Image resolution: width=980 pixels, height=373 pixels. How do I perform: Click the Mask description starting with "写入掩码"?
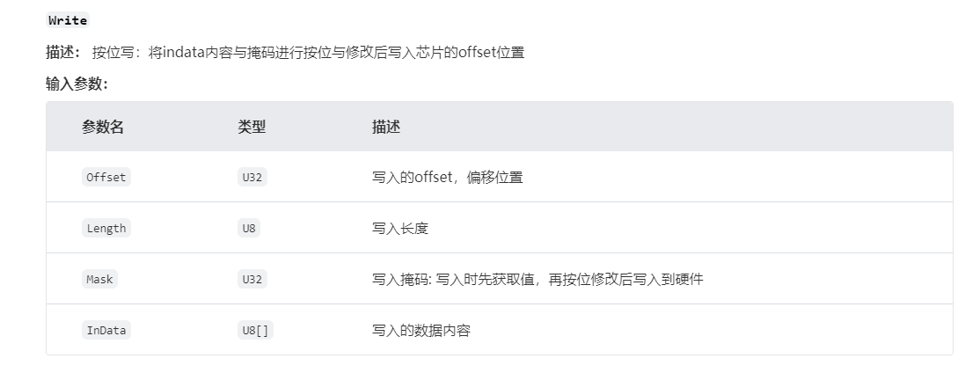click(537, 279)
